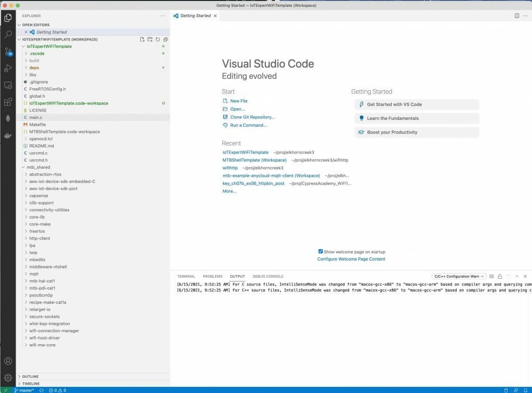Open editor more actions ellipsis
Viewport: 532px width, 393px height.
point(525,16)
